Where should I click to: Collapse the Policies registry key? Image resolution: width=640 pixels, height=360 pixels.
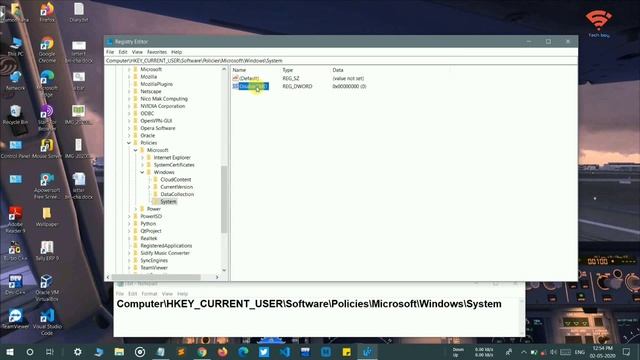129,143
